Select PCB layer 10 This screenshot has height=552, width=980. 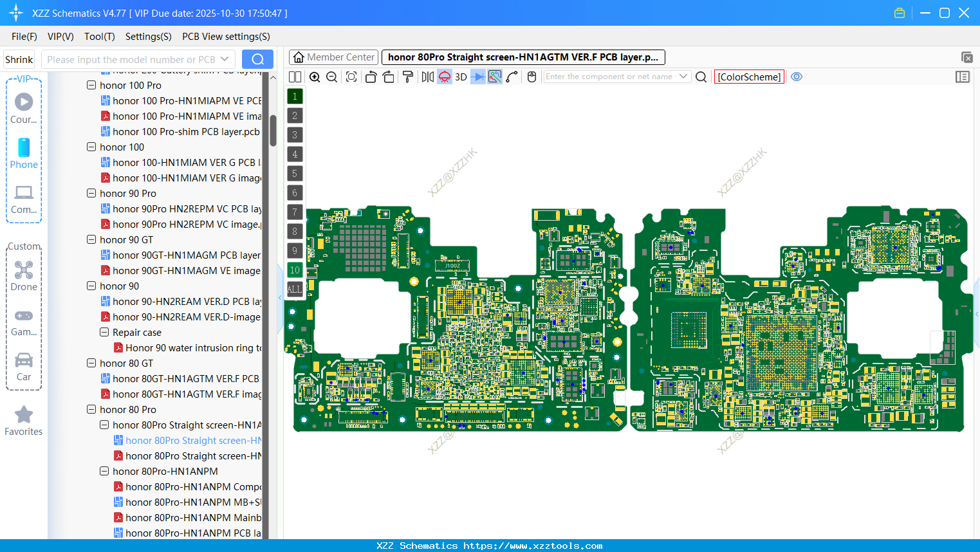pyautogui.click(x=295, y=270)
